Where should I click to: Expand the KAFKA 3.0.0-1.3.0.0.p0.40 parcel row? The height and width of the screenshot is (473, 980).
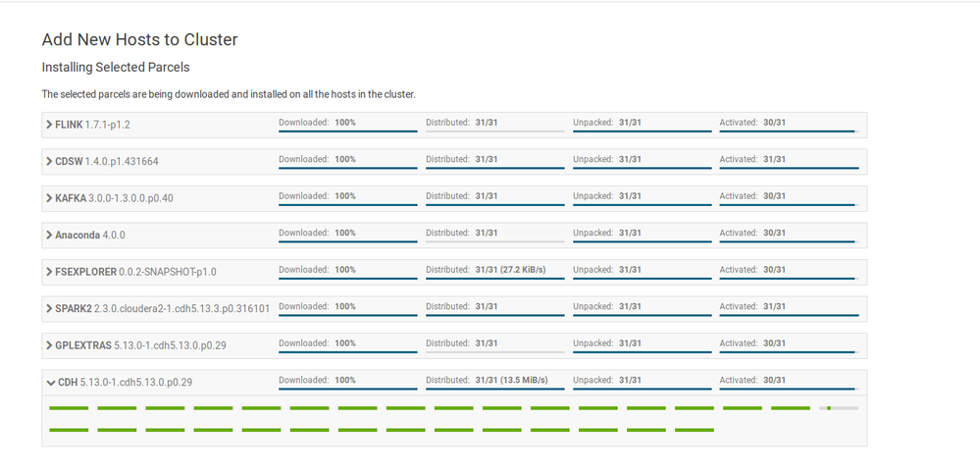49,198
